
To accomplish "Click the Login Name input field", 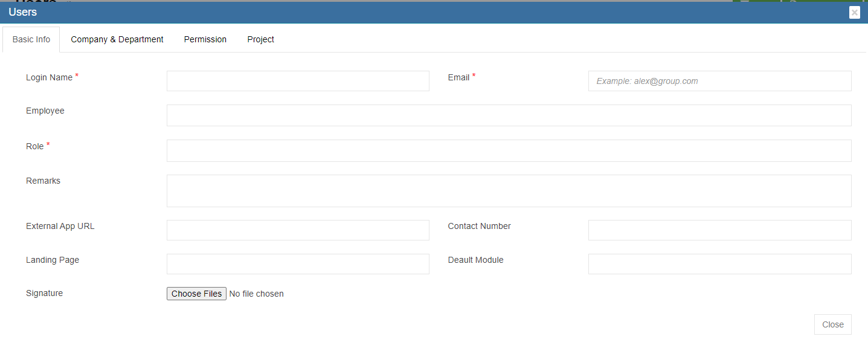I will [298, 81].
